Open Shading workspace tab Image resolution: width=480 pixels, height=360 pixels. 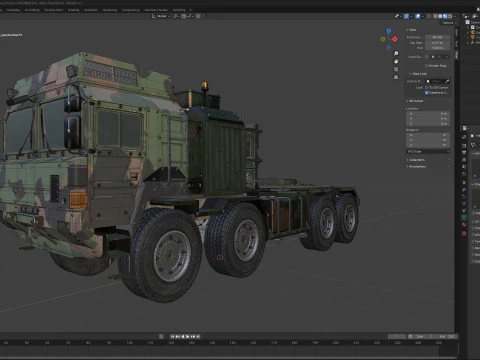point(74,10)
